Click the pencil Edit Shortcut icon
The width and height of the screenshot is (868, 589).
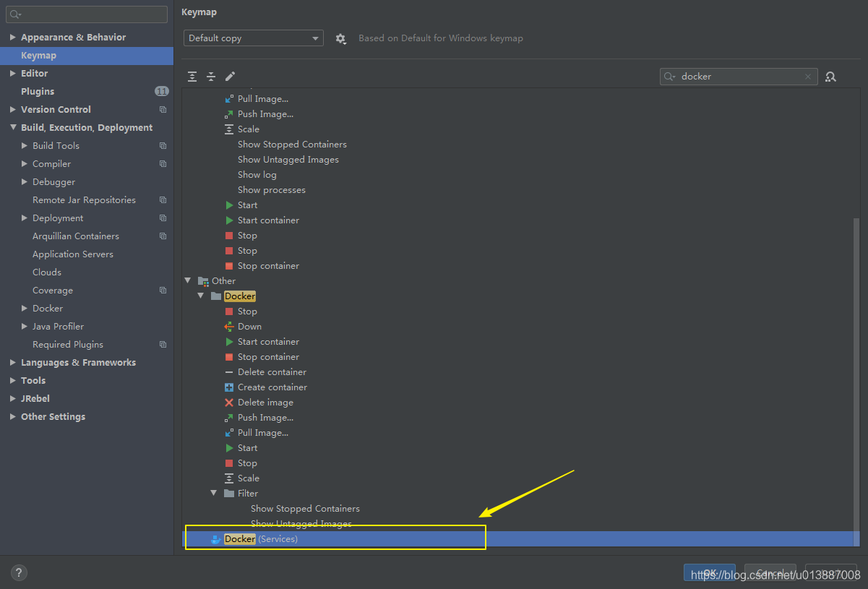coord(230,77)
